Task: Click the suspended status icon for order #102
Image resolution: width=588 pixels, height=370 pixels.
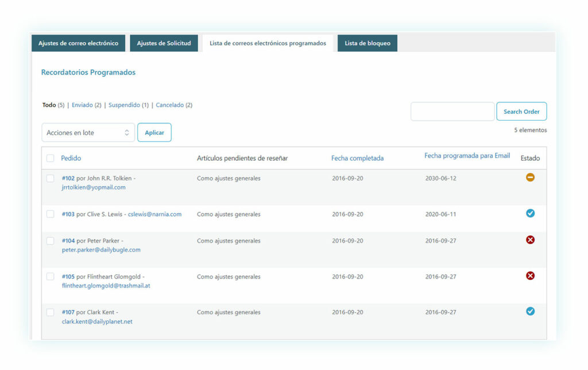Action: point(530,177)
